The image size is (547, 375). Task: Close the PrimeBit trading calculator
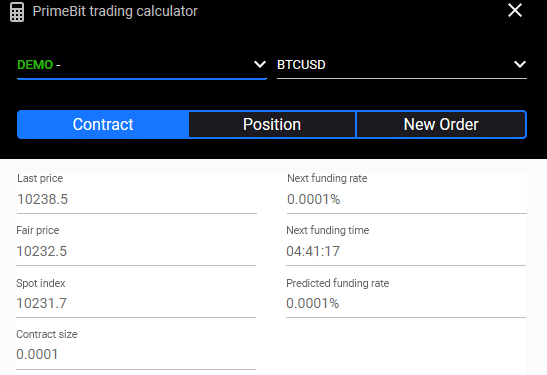(x=515, y=10)
